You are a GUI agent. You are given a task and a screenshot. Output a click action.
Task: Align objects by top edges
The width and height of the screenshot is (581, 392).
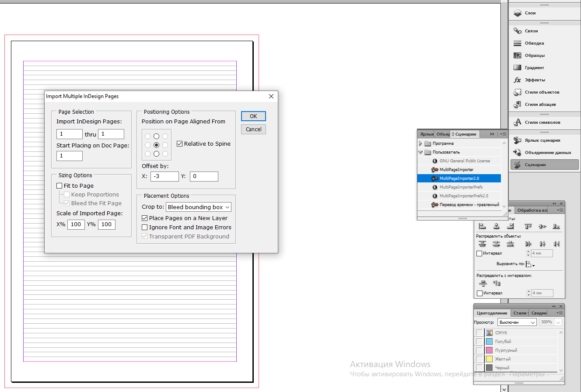528,226
